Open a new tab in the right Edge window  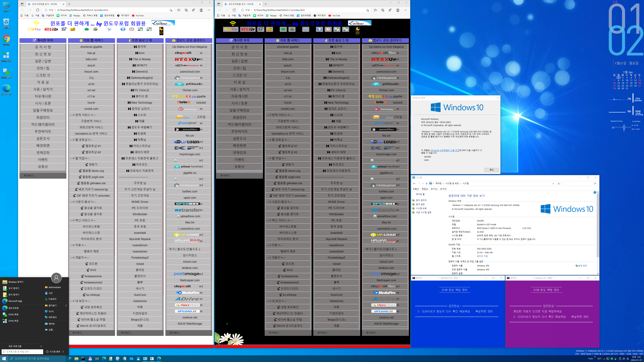coord(266,4)
